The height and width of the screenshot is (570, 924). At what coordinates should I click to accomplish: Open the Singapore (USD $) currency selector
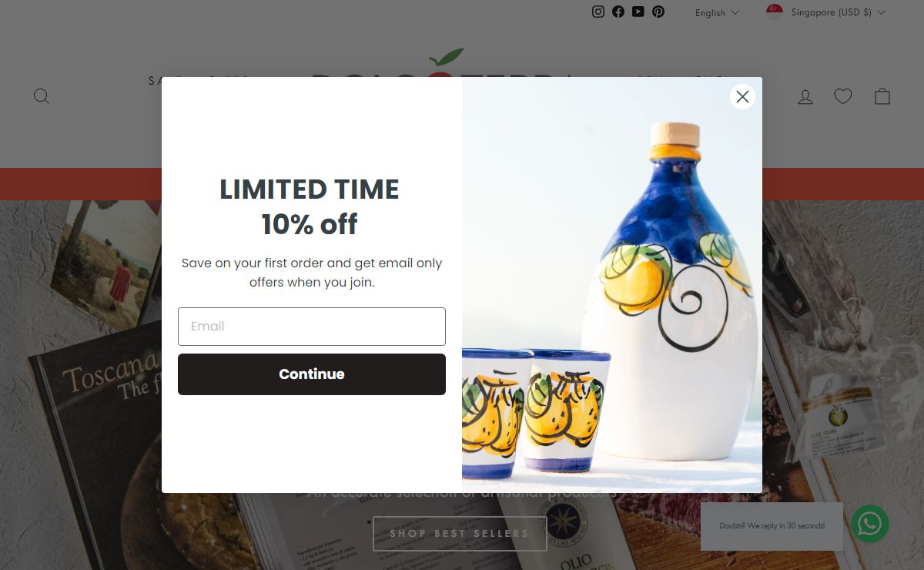pos(826,12)
